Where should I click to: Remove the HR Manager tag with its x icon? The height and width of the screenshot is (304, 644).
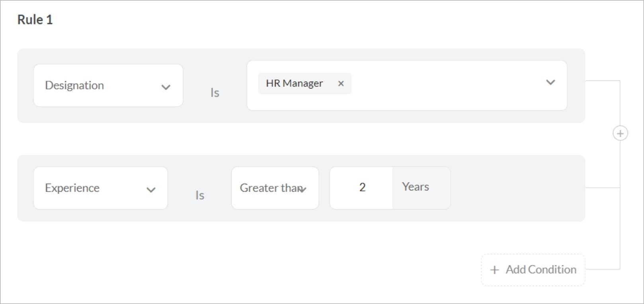click(x=341, y=84)
